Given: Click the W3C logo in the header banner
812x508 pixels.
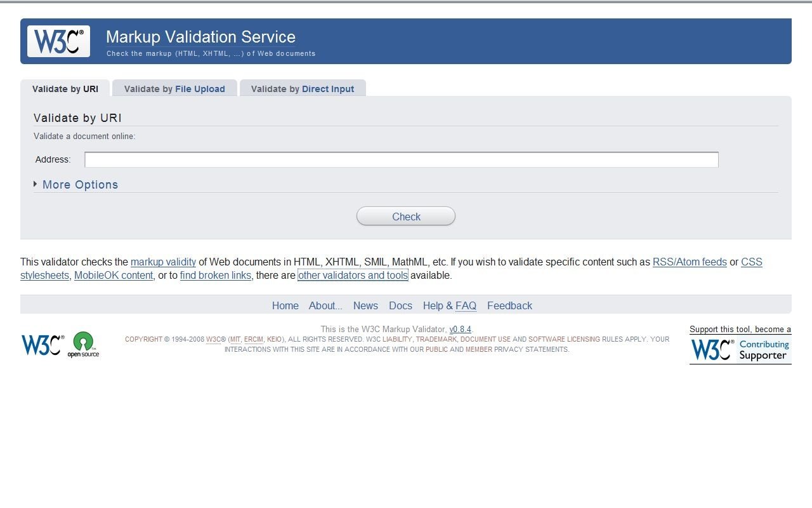Looking at the screenshot, I should [x=58, y=41].
